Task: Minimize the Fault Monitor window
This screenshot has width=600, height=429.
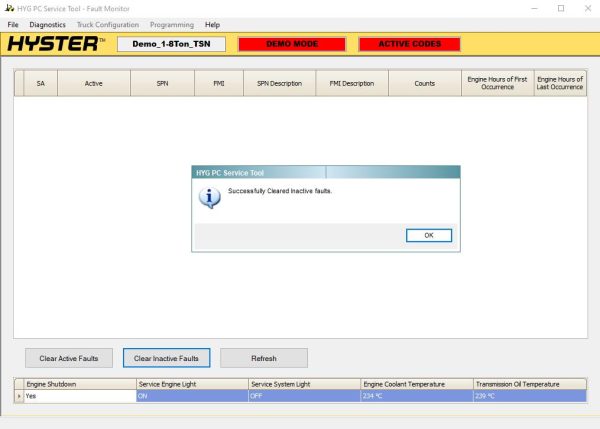Action: pos(535,8)
